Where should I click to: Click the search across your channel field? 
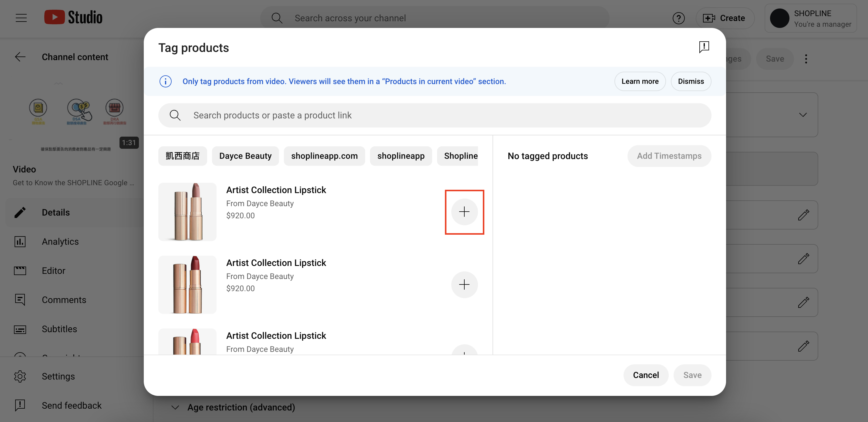click(434, 18)
